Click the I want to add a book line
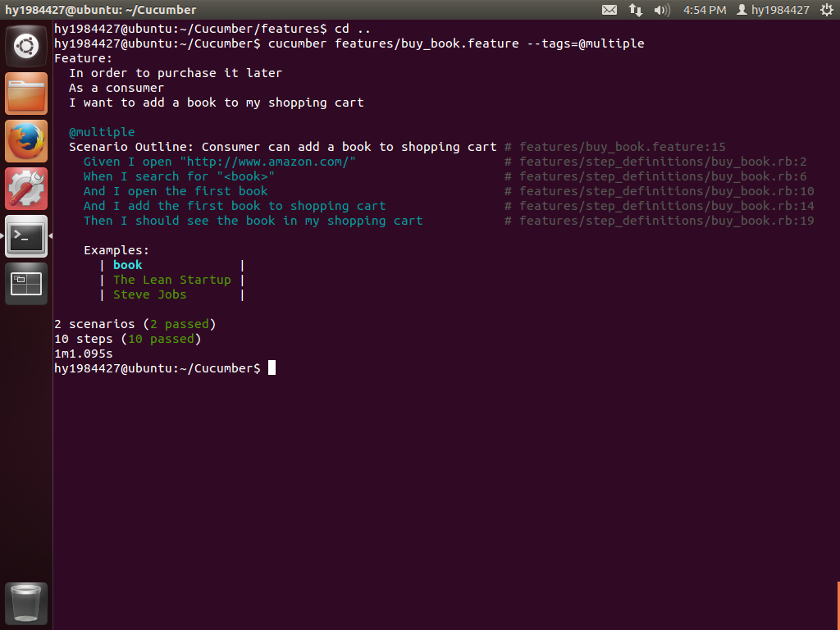 (216, 103)
